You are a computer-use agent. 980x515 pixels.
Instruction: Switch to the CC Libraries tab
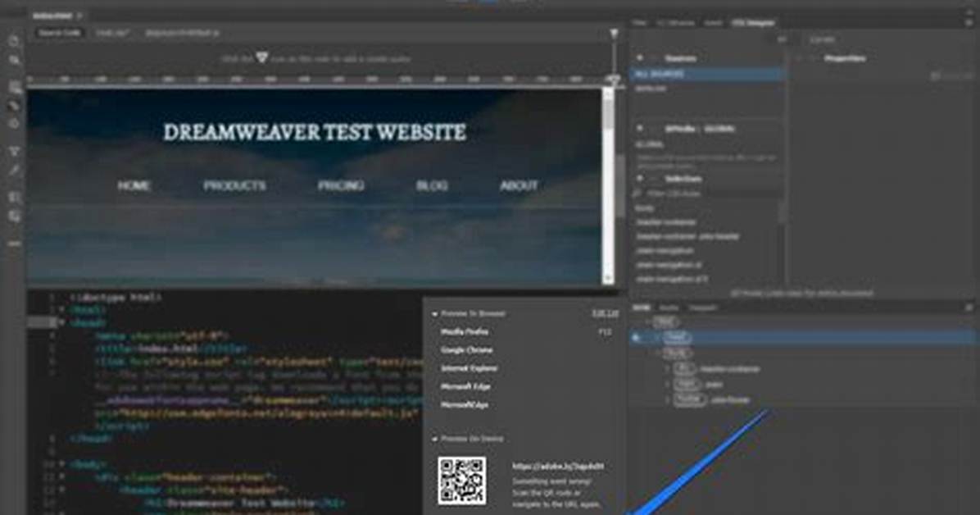(676, 22)
